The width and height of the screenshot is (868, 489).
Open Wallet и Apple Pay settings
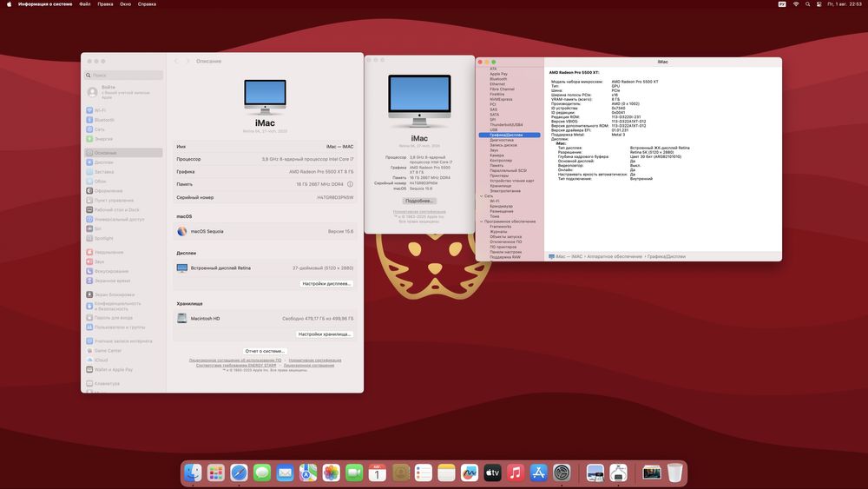pos(113,369)
